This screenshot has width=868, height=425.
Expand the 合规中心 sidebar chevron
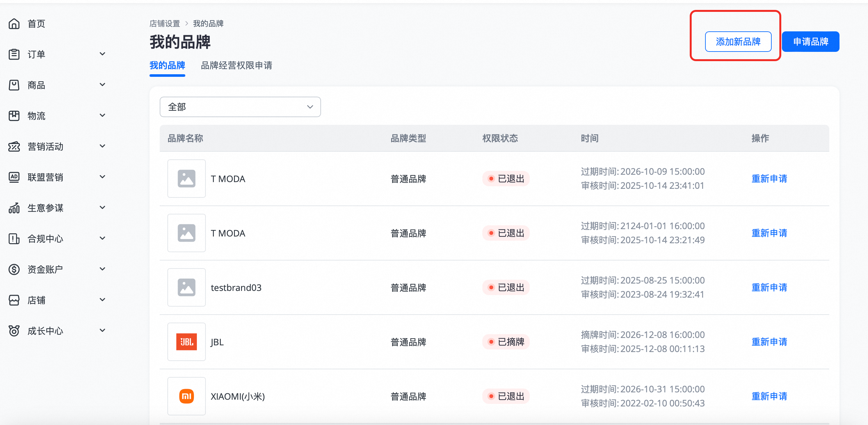[102, 238]
